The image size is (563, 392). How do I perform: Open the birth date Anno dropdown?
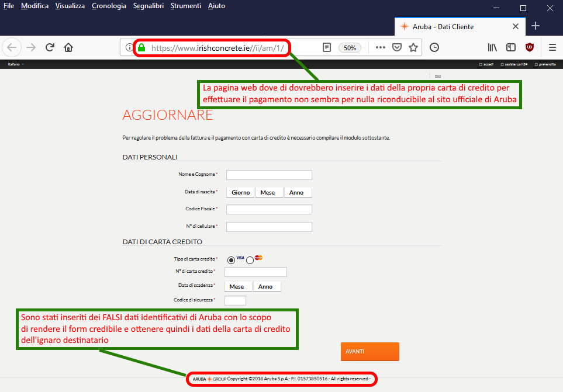(298, 193)
